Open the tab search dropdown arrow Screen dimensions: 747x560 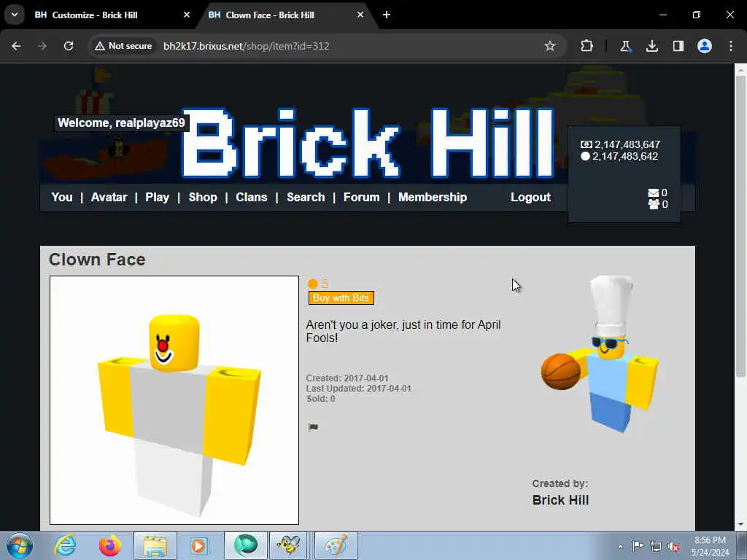pos(15,15)
